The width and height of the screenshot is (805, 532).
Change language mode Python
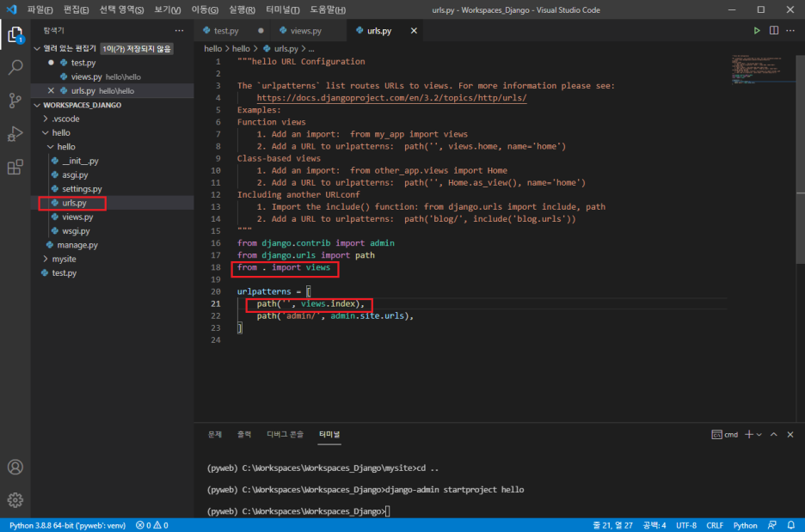pyautogui.click(x=745, y=525)
